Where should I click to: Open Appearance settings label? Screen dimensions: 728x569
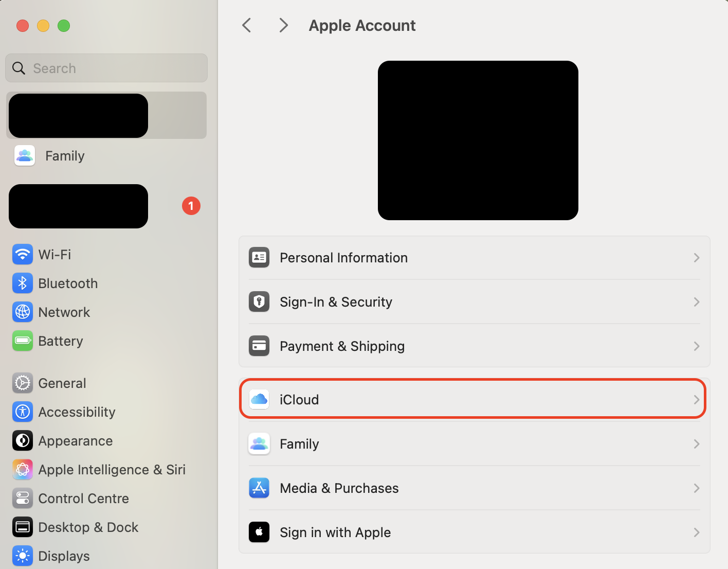tap(76, 441)
